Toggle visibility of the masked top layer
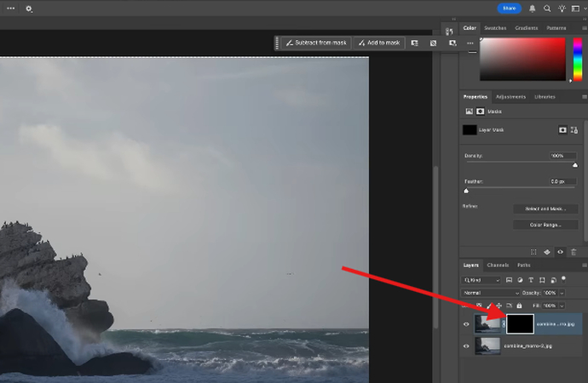 pos(466,323)
